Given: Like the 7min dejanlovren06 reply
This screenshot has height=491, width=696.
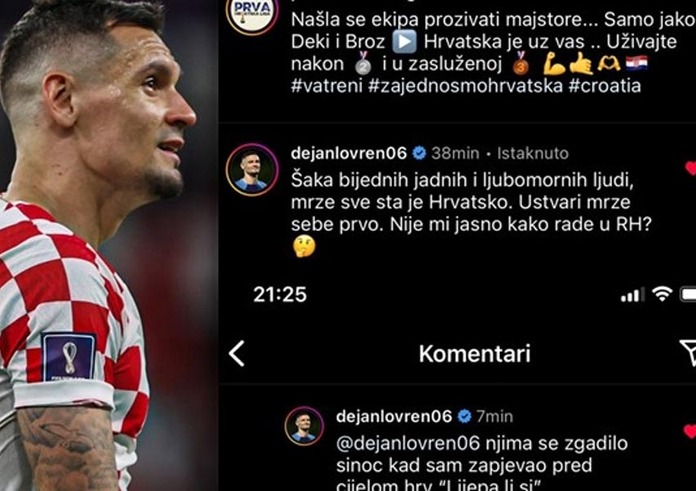Looking at the screenshot, I should pyautogui.click(x=690, y=431).
